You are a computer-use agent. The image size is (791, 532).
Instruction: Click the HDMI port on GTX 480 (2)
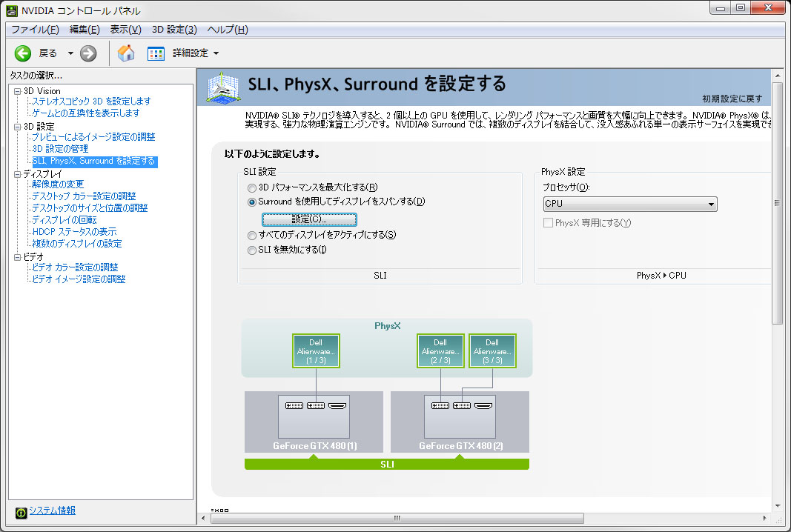point(483,405)
